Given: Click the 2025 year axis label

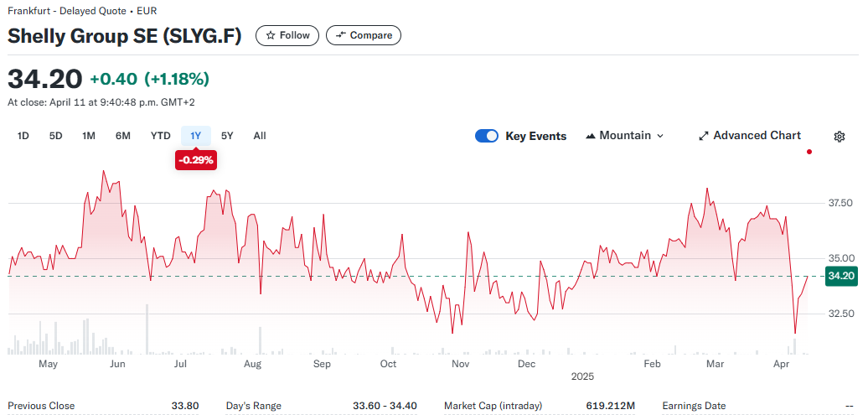Looking at the screenshot, I should pyautogui.click(x=582, y=376).
